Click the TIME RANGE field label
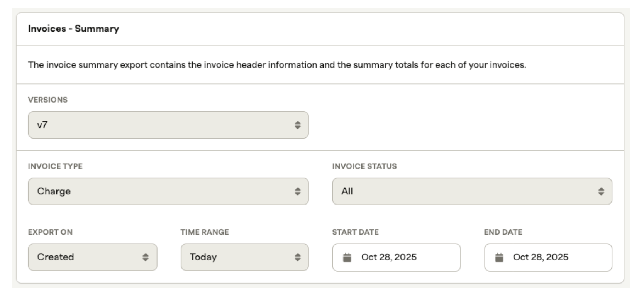 (x=204, y=232)
